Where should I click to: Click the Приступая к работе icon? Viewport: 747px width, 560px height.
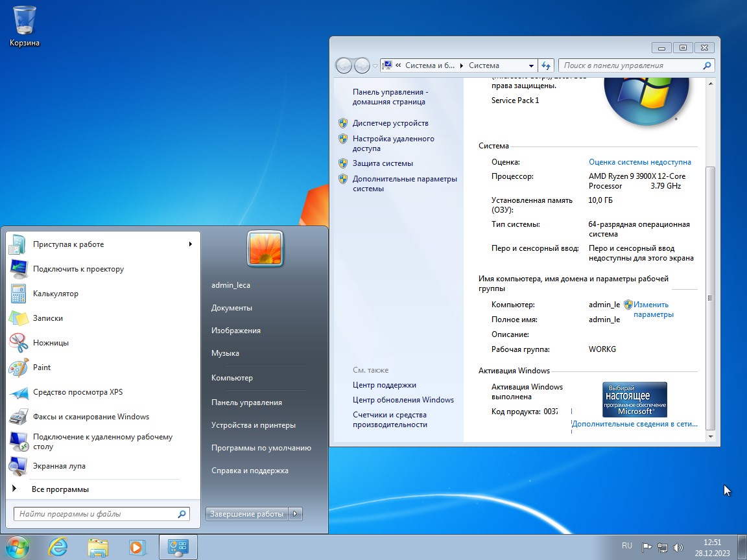(x=18, y=244)
